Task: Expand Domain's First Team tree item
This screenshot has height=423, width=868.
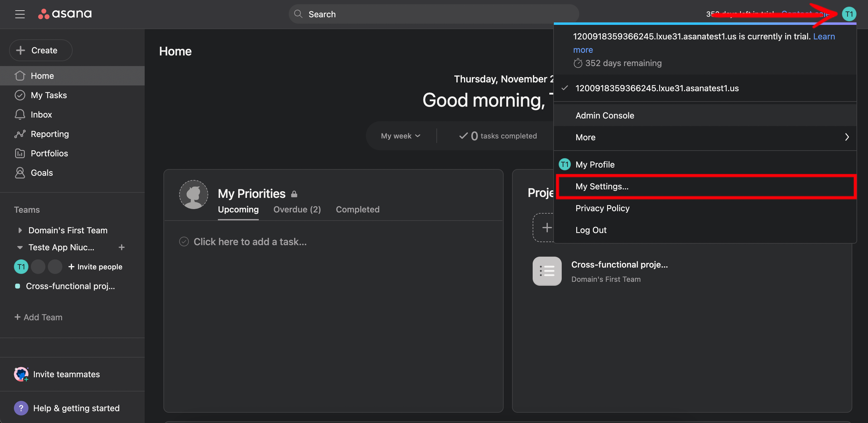Action: [x=20, y=230]
